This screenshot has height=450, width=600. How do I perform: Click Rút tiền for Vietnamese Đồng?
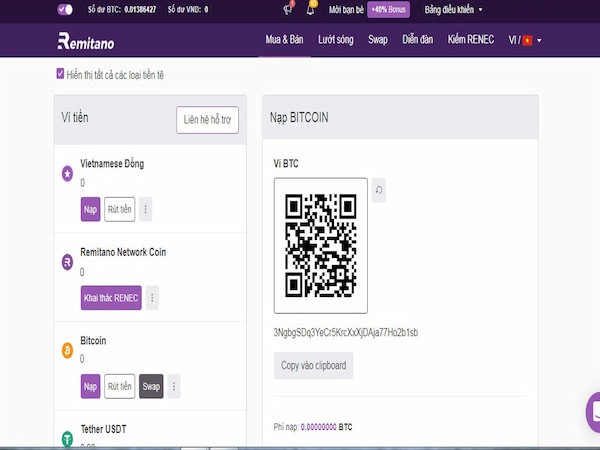119,209
